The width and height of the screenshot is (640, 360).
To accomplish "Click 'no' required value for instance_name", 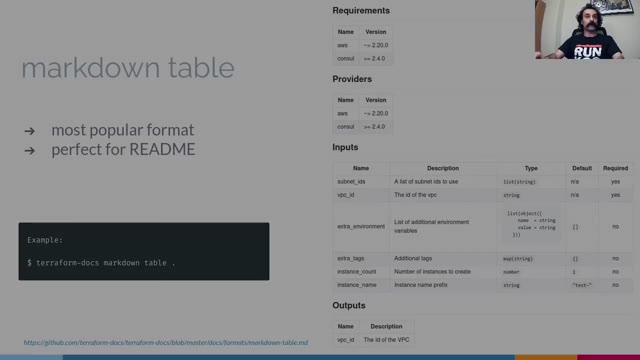I will (x=616, y=285).
